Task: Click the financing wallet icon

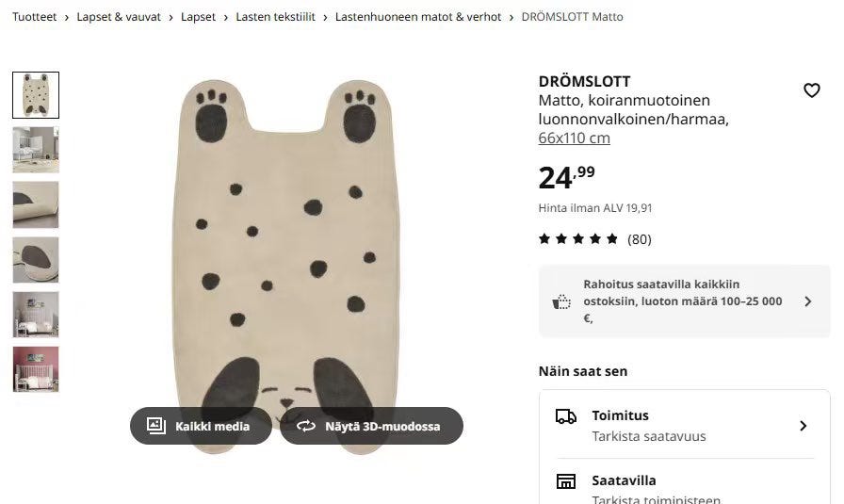Action: point(561,301)
